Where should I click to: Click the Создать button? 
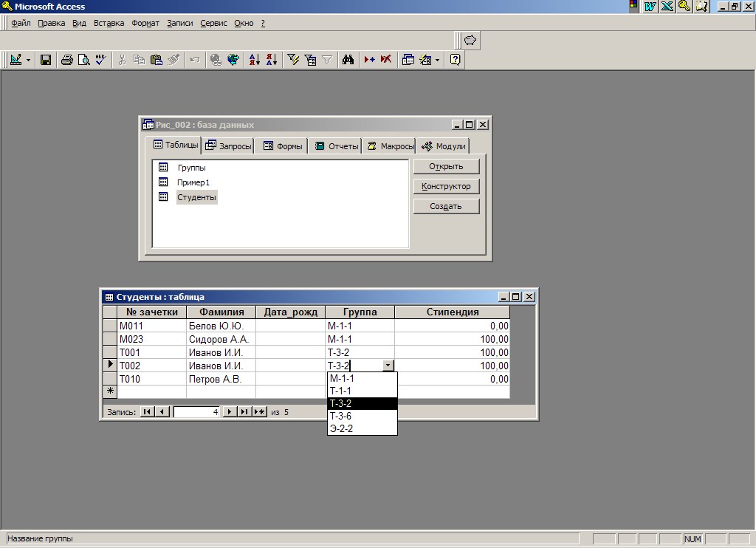(x=447, y=207)
